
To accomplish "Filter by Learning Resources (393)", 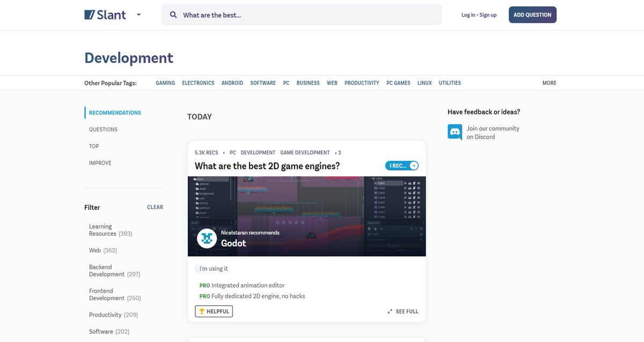I will [111, 230].
